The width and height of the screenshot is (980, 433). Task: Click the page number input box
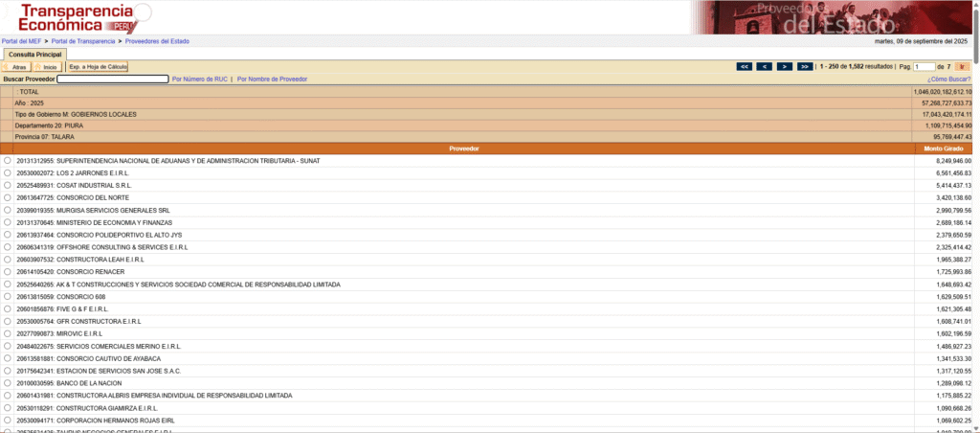click(x=924, y=66)
